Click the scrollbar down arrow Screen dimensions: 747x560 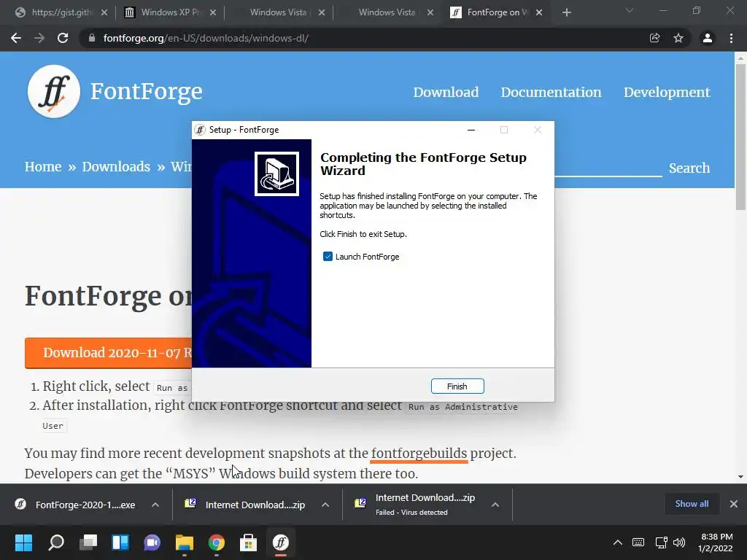(740, 477)
